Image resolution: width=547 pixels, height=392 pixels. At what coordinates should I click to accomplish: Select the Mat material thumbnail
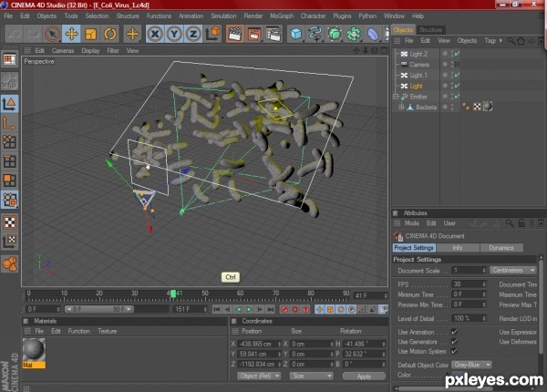pyautogui.click(x=34, y=353)
